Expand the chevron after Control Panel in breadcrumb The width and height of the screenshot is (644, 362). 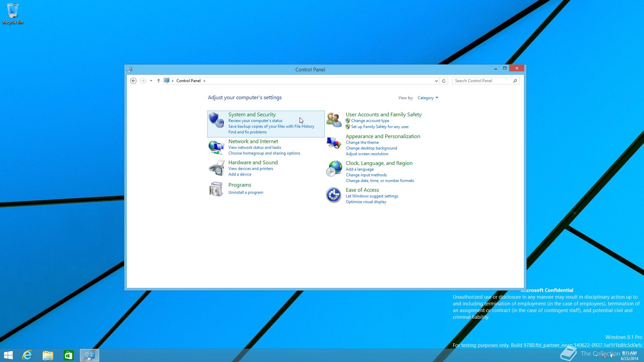[x=204, y=81]
